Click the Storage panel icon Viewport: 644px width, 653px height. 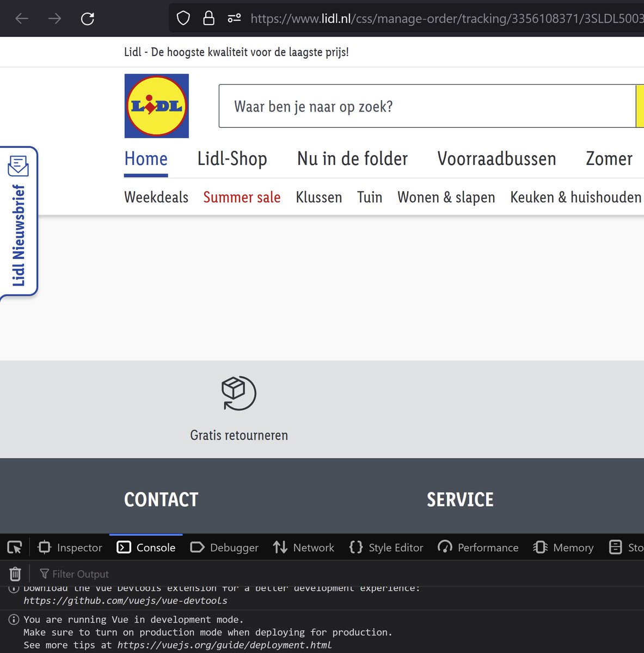click(x=616, y=547)
